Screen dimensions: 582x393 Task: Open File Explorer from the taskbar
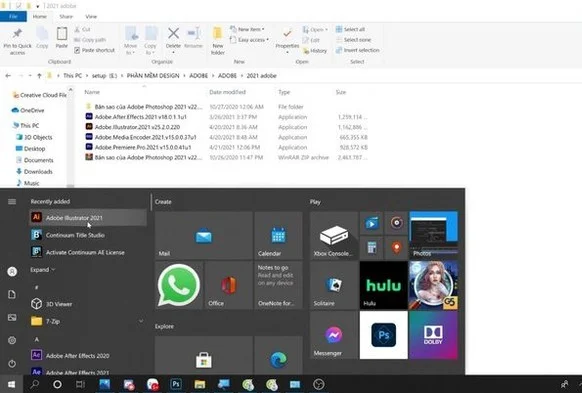200,384
